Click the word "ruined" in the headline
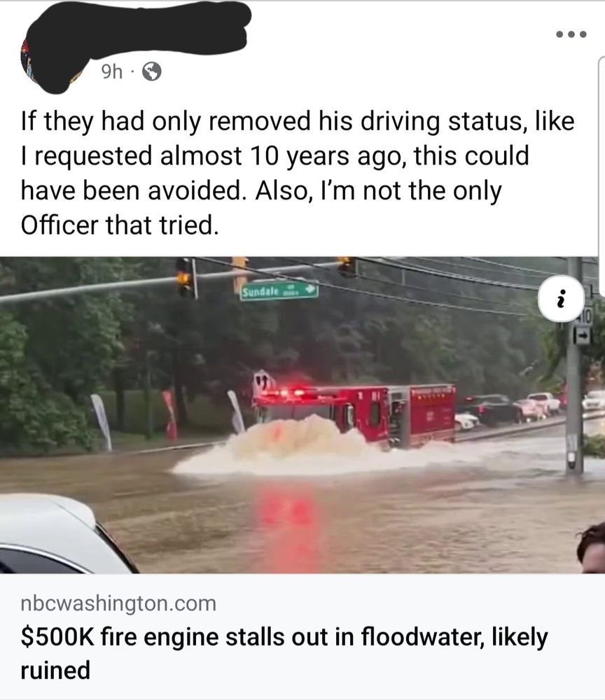This screenshot has height=700, width=605. tap(55, 670)
